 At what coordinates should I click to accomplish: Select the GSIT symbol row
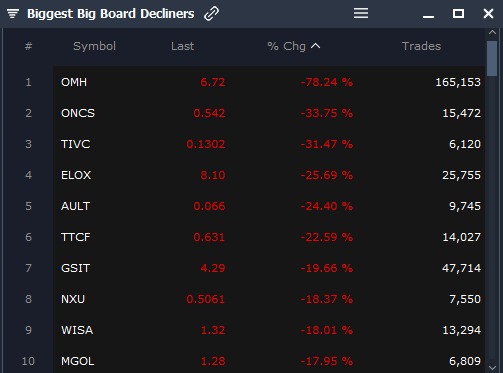click(269, 268)
